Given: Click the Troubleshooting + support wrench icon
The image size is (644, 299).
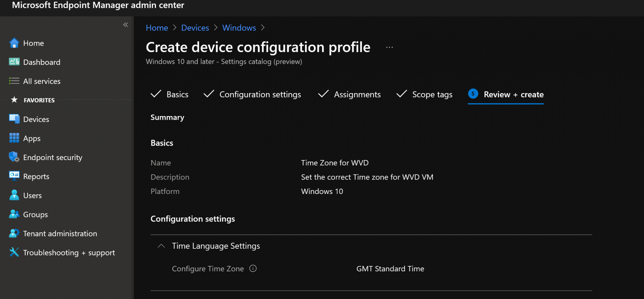Looking at the screenshot, I should (x=14, y=252).
